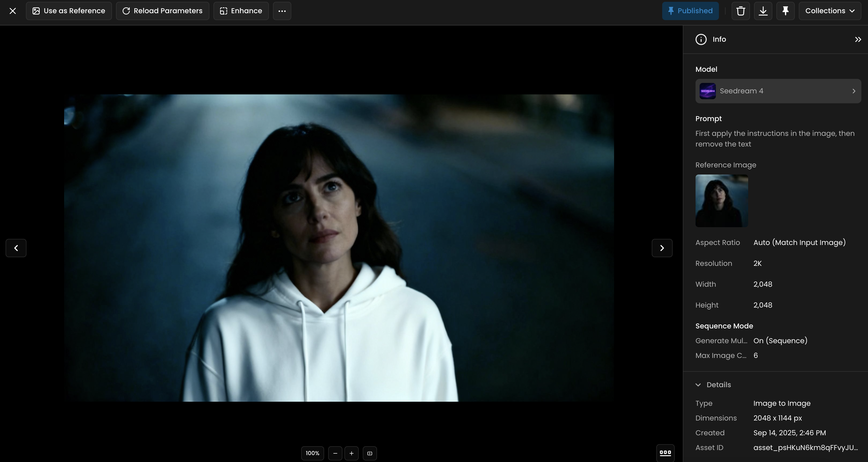Open the Seedream 4 model details
This screenshot has width=868, height=462.
(x=778, y=91)
